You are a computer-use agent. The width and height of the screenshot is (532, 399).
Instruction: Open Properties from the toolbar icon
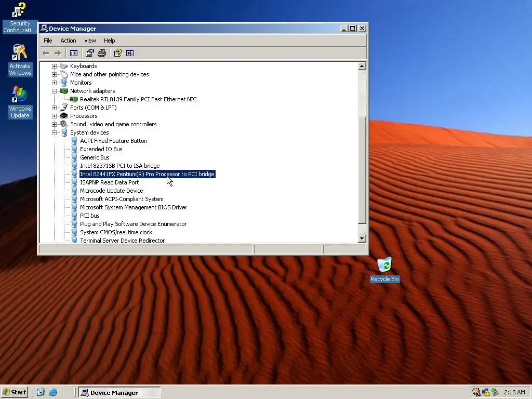(x=89, y=53)
